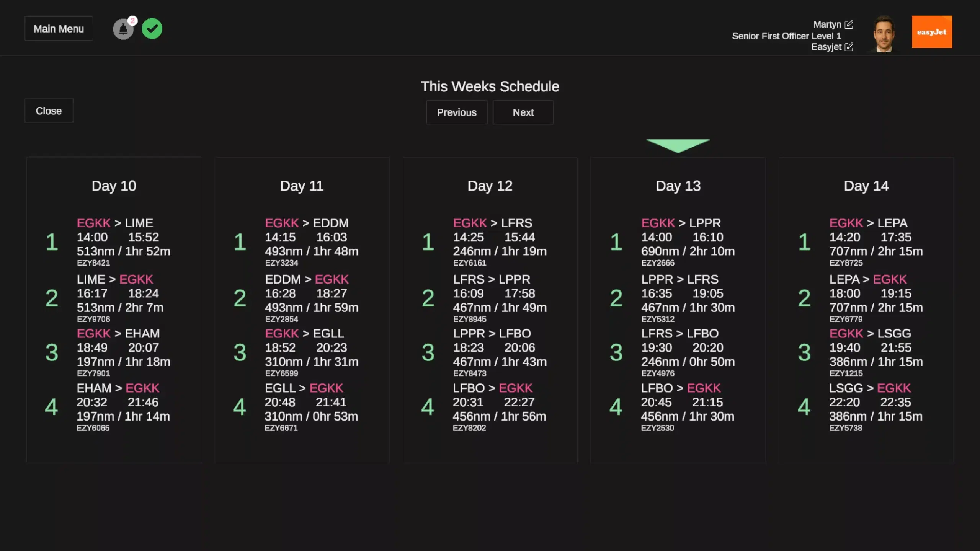Select Day 13 flight EZY2666 to LPPR
Screen dimensions: 980x551
[x=688, y=242]
